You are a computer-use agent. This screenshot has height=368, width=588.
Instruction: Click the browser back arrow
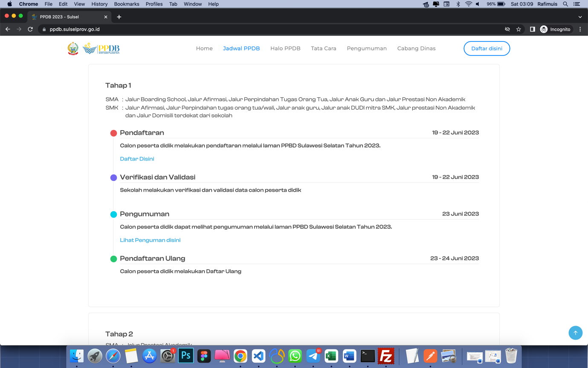8,29
